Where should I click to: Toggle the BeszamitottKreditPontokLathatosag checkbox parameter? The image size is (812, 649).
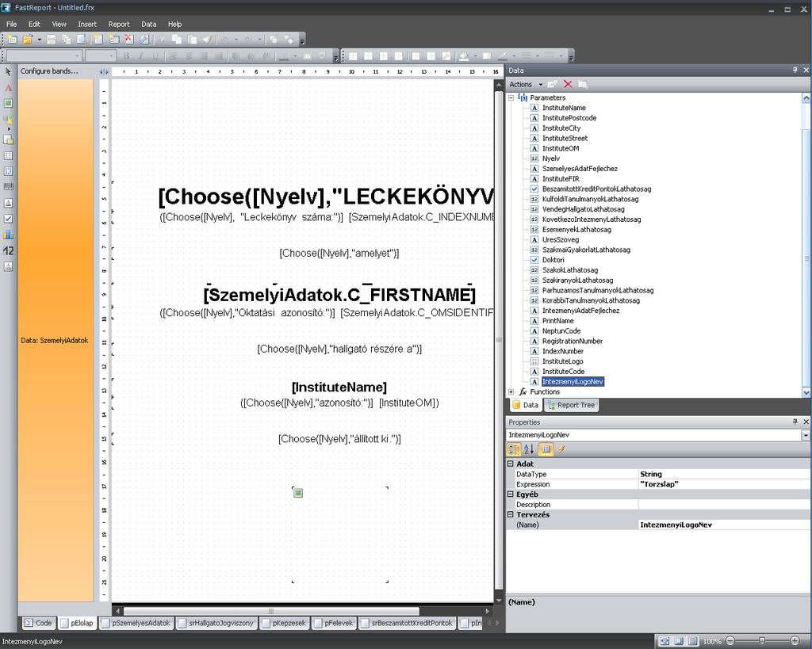point(534,189)
